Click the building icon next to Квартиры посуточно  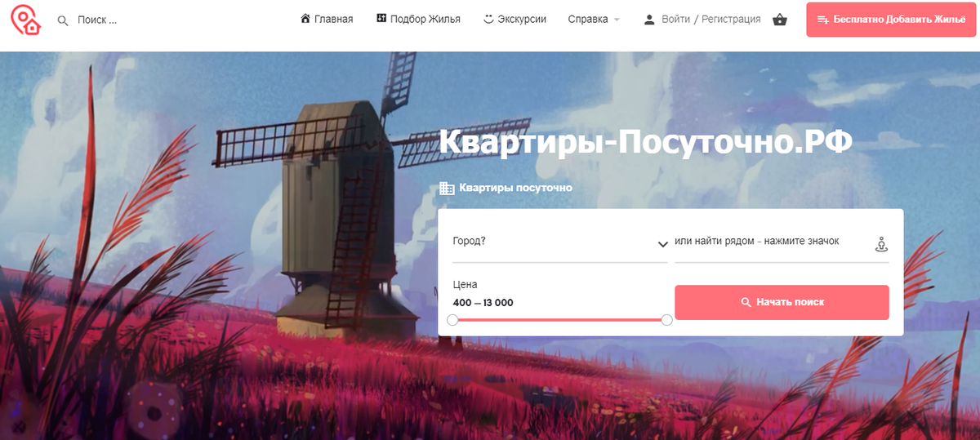(x=447, y=188)
